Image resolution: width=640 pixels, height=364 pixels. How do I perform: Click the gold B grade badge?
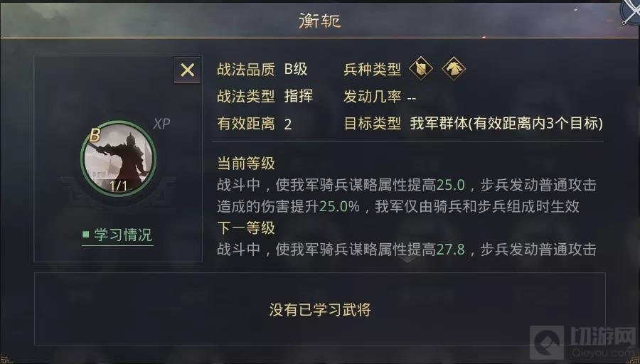95,135
